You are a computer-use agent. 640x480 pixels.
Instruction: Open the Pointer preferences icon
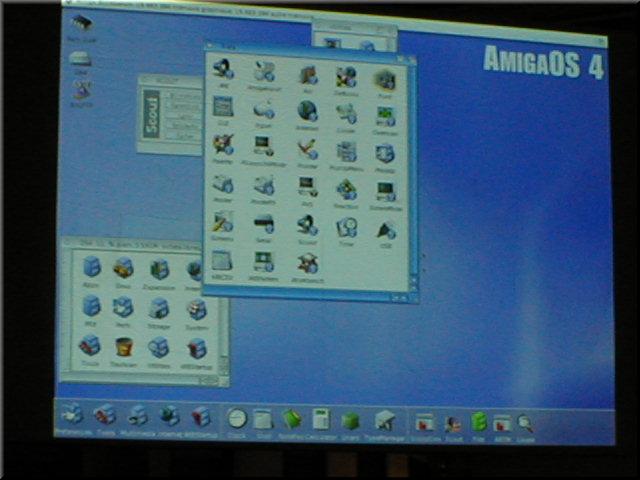click(x=307, y=149)
